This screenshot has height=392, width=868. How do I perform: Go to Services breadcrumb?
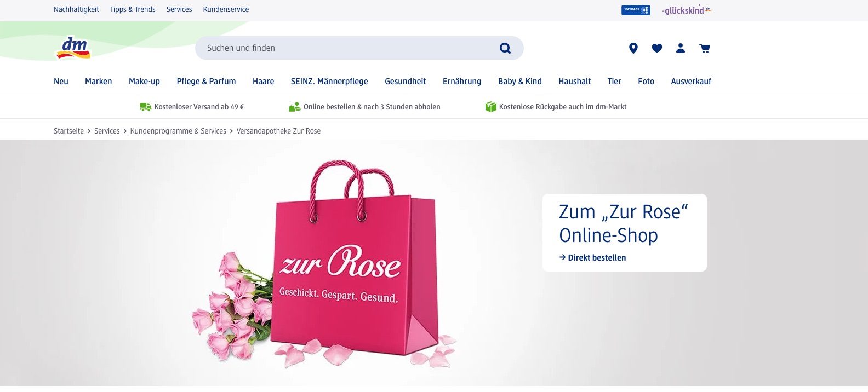tap(107, 131)
